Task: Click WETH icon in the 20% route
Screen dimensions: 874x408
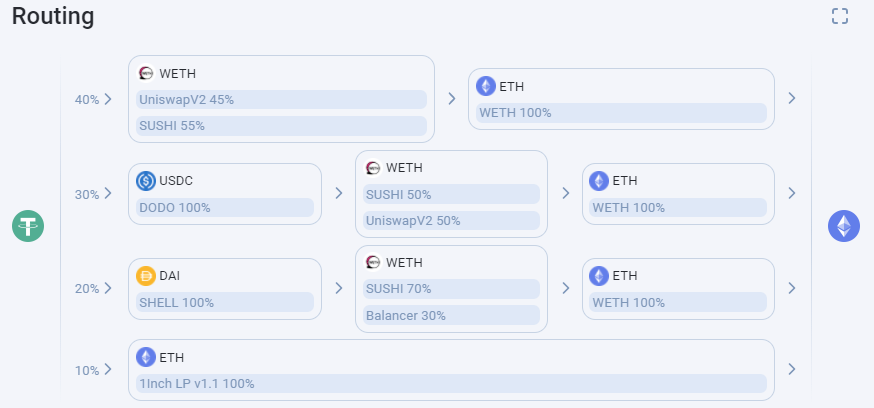Action: coord(373,263)
